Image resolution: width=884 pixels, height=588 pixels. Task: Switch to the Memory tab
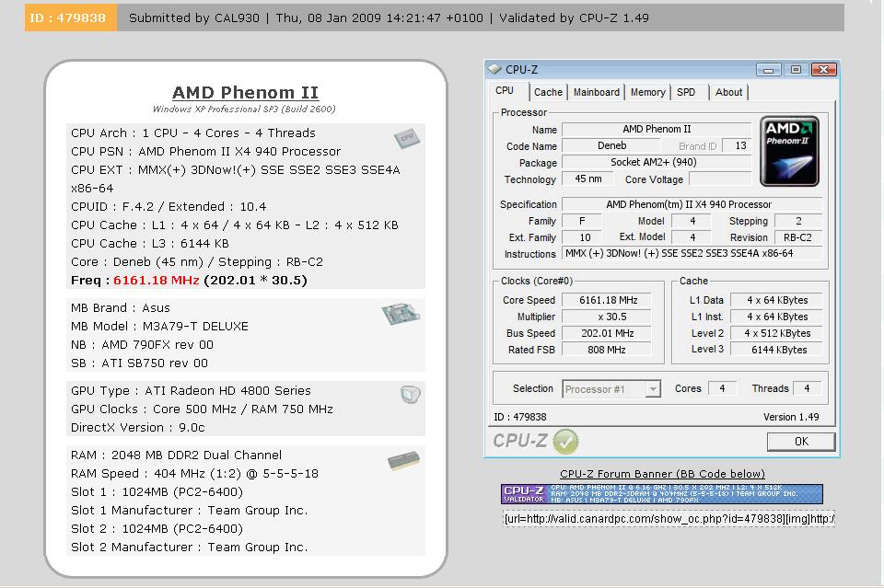click(x=647, y=92)
